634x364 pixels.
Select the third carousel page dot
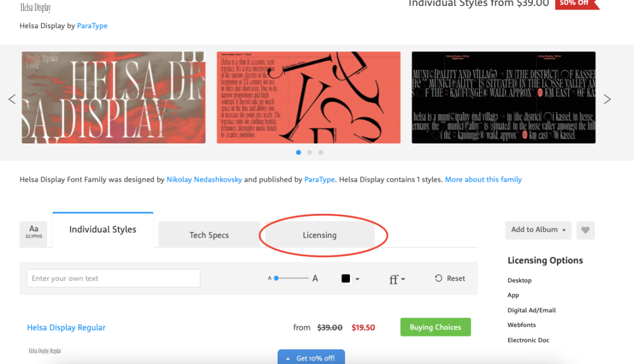tap(321, 152)
